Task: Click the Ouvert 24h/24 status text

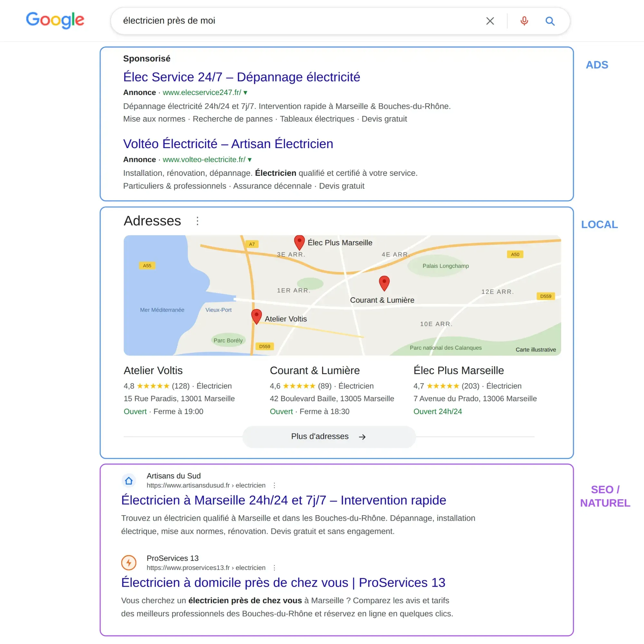Action: [x=438, y=412]
